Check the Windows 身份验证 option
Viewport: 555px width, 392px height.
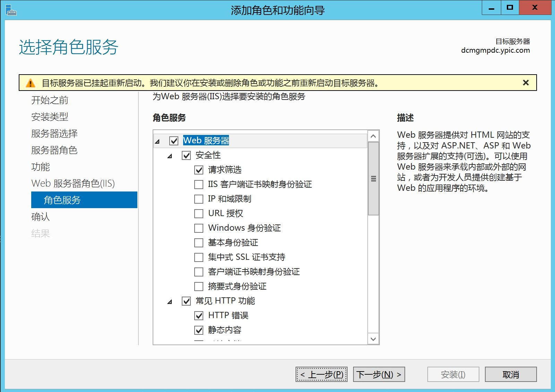pos(199,228)
